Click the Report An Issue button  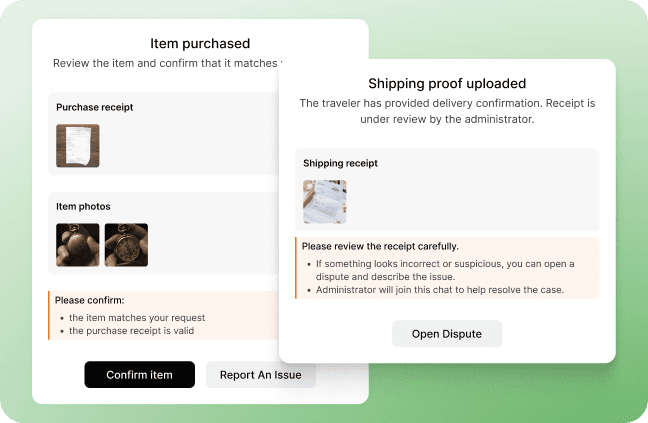coord(261,375)
